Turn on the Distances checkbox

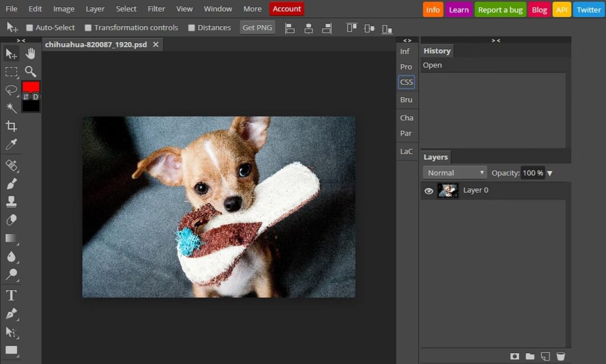pos(191,28)
